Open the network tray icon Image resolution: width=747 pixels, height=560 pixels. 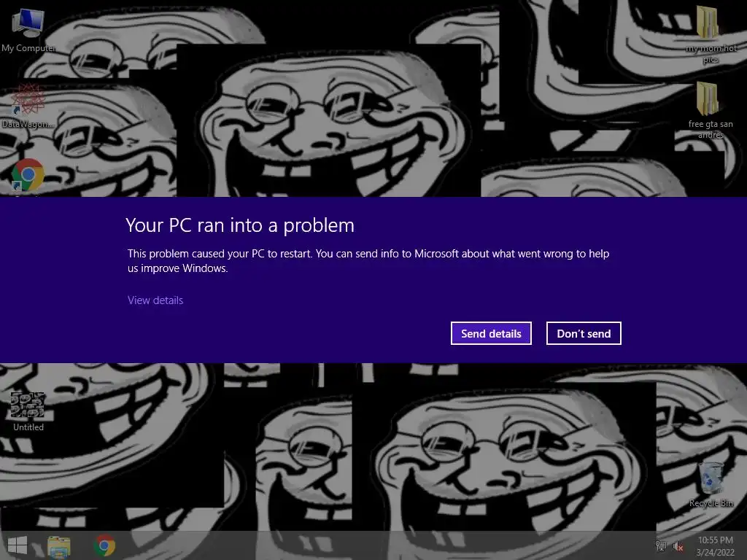pos(660,546)
